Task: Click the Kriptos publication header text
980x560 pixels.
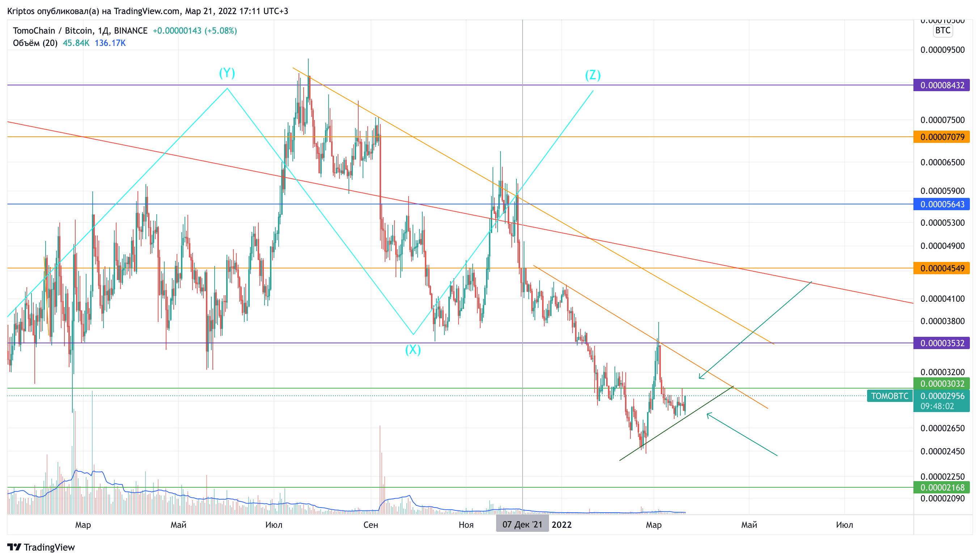Action: click(x=148, y=11)
